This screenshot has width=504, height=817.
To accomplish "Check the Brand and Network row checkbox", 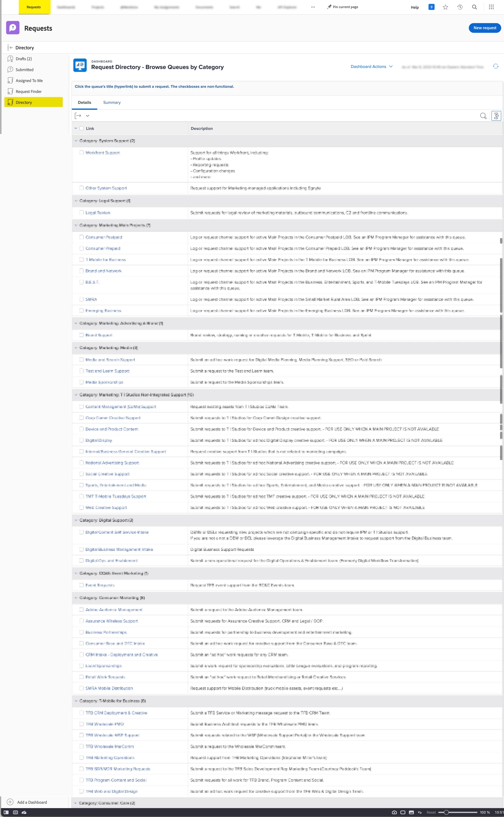I will pyautogui.click(x=81, y=271).
